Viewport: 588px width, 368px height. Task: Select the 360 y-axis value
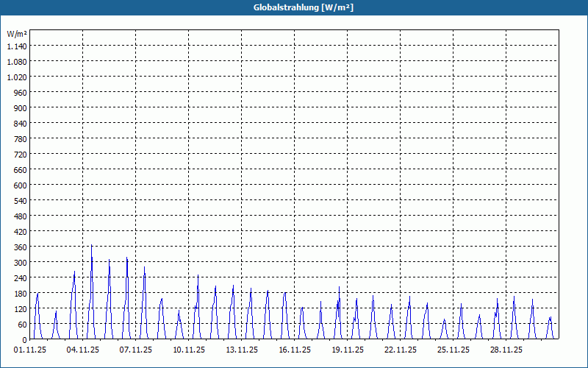tap(20, 247)
